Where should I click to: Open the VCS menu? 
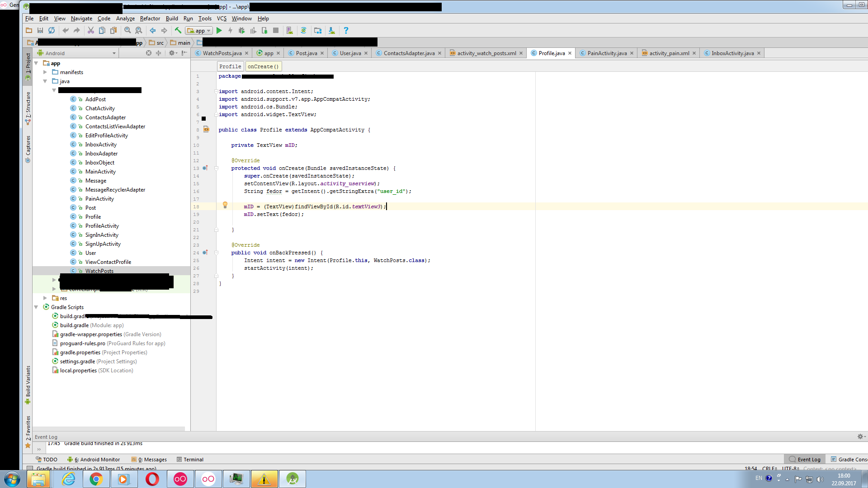click(222, 19)
